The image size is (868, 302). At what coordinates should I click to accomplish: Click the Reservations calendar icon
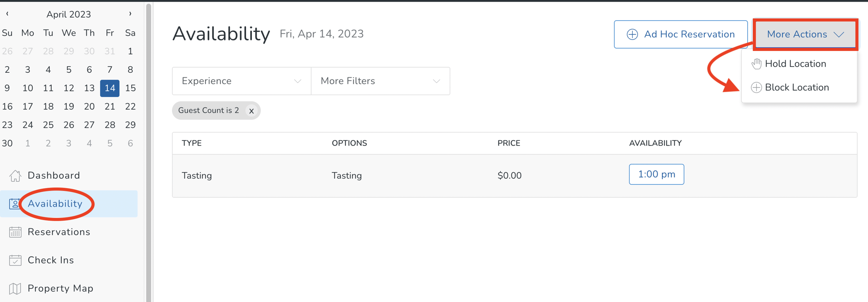click(x=16, y=232)
